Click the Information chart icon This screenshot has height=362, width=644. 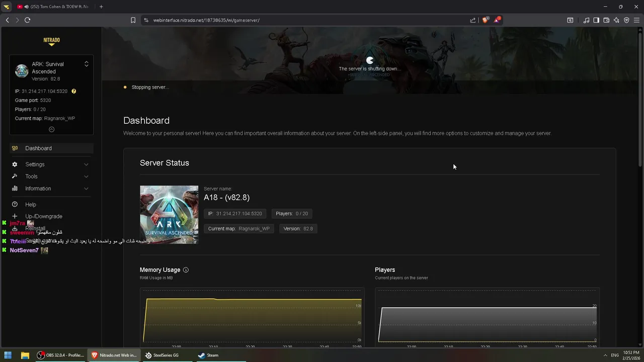(15, 189)
